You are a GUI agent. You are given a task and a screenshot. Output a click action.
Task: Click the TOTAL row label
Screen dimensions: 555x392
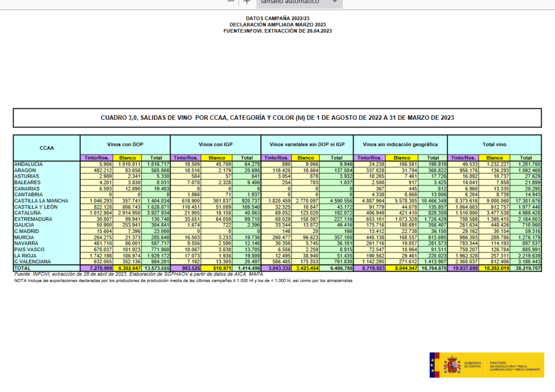(x=23, y=267)
